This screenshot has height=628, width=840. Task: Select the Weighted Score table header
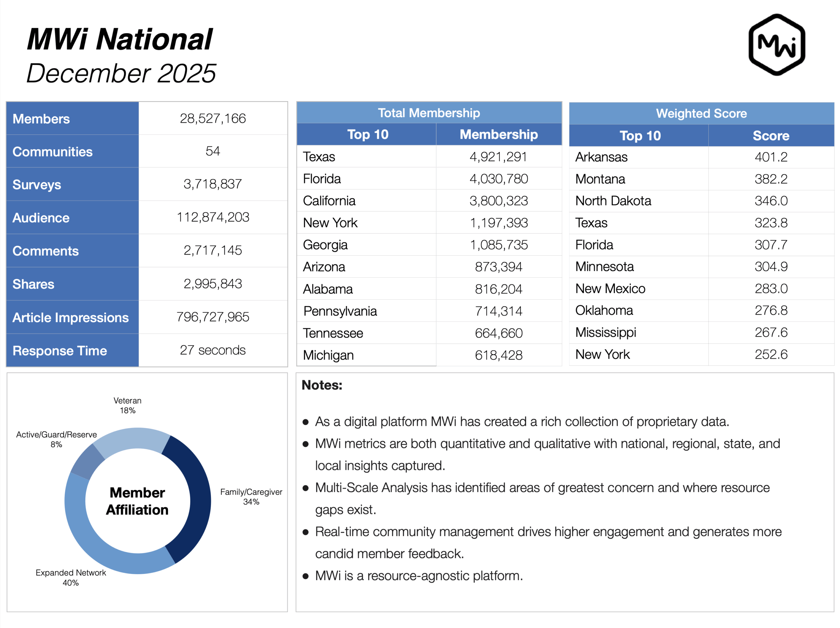(701, 113)
